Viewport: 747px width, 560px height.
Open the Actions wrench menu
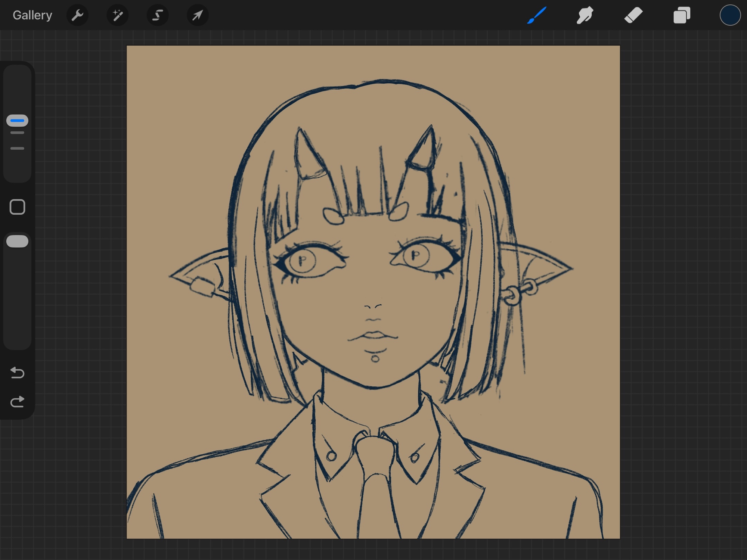tap(77, 15)
